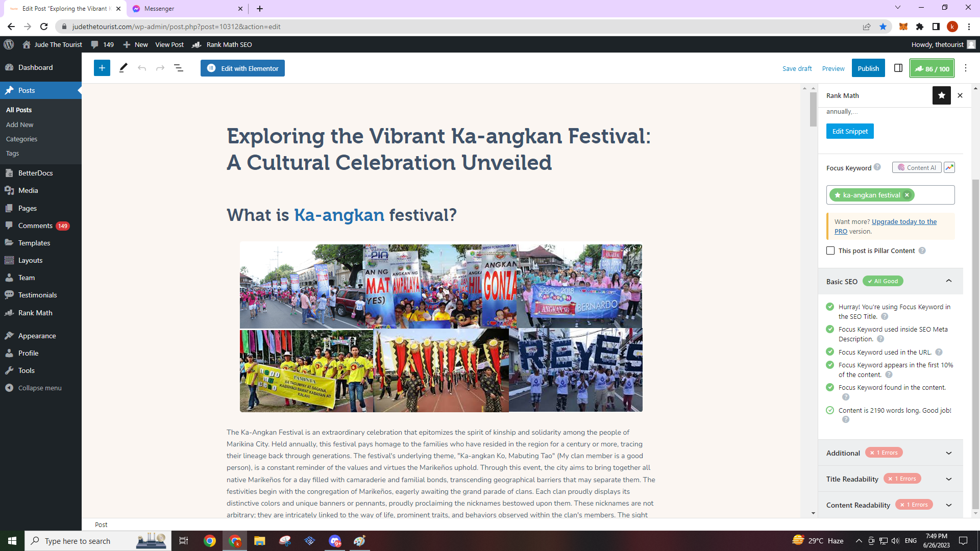Image resolution: width=980 pixels, height=551 pixels.
Task: Open Media in the admin sidebar
Action: click(28, 190)
